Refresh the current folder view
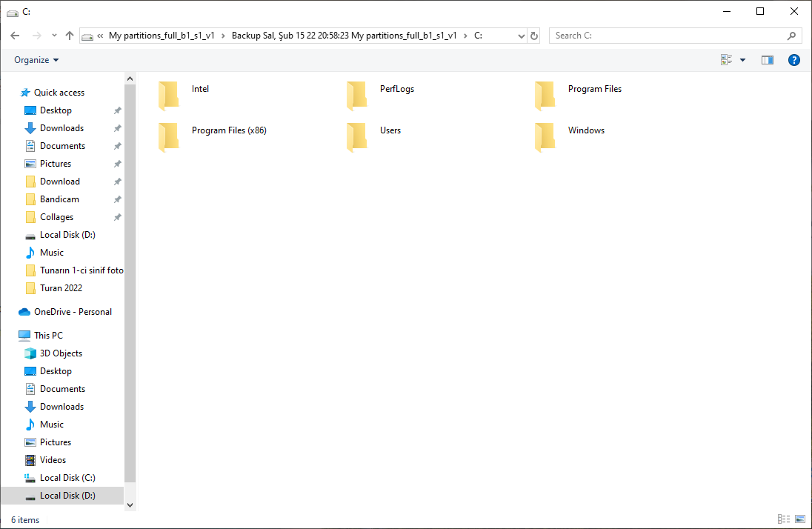This screenshot has width=812, height=529. click(x=534, y=36)
